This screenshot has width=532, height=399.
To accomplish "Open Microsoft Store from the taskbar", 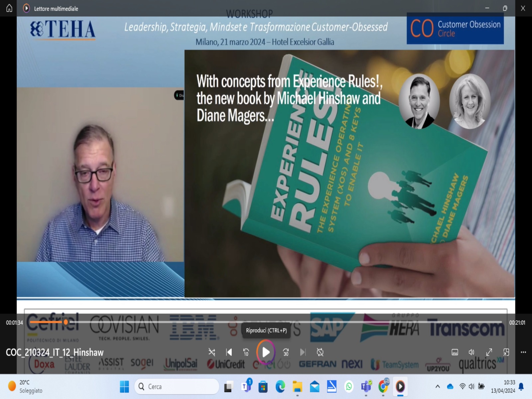I will (x=263, y=387).
